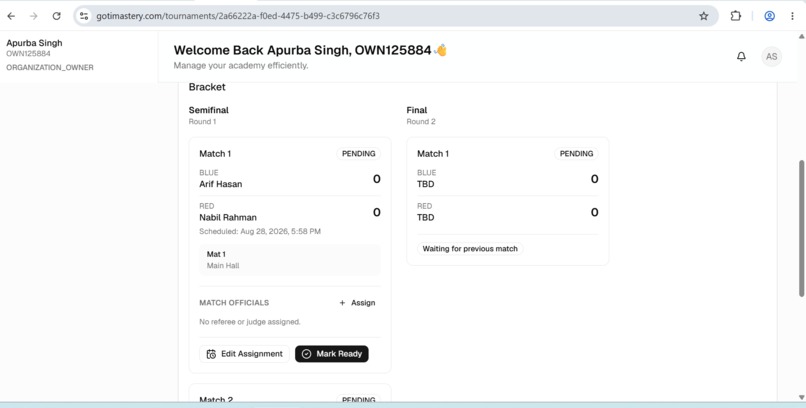The image size is (806, 408).
Task: Select red competitor Nabil Rahman
Action: tap(228, 217)
